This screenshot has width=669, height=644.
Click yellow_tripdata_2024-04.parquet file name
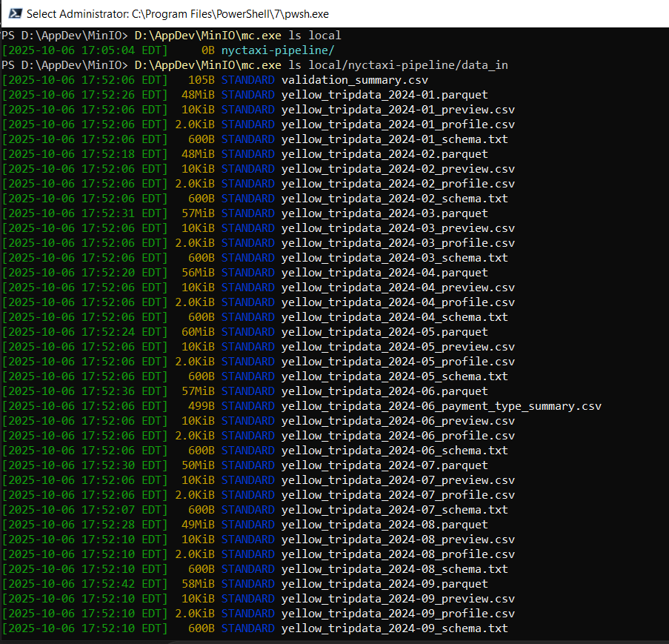point(385,273)
